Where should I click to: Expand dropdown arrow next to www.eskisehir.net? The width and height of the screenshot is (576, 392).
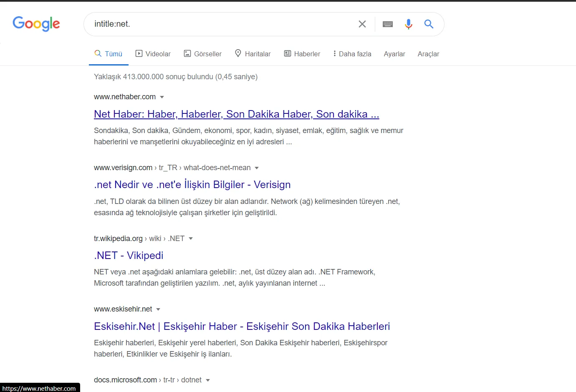tap(158, 309)
